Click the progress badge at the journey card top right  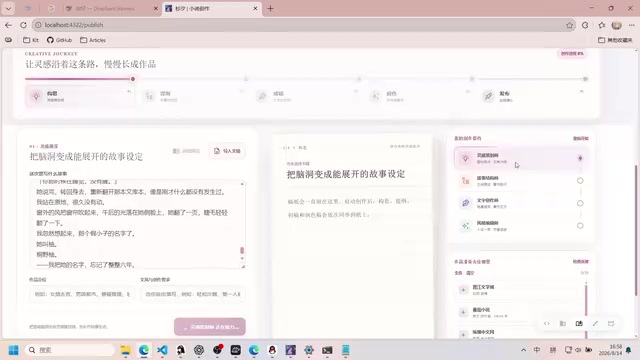coord(572,53)
